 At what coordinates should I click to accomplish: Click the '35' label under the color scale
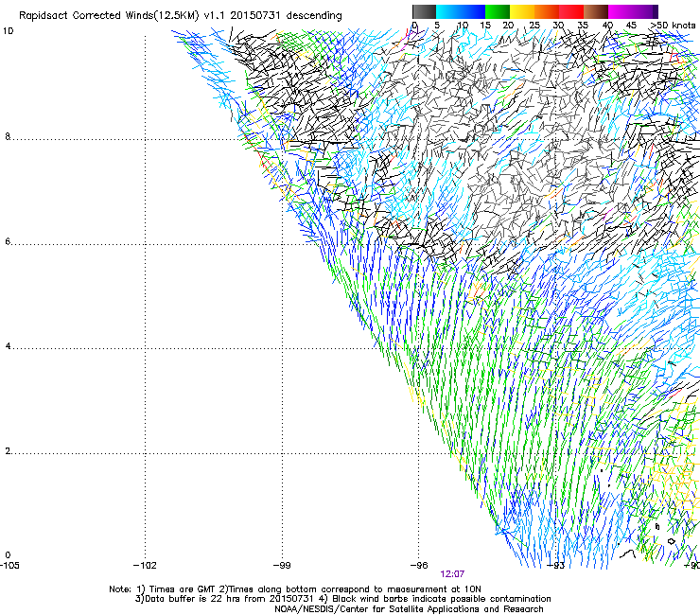coord(583,26)
